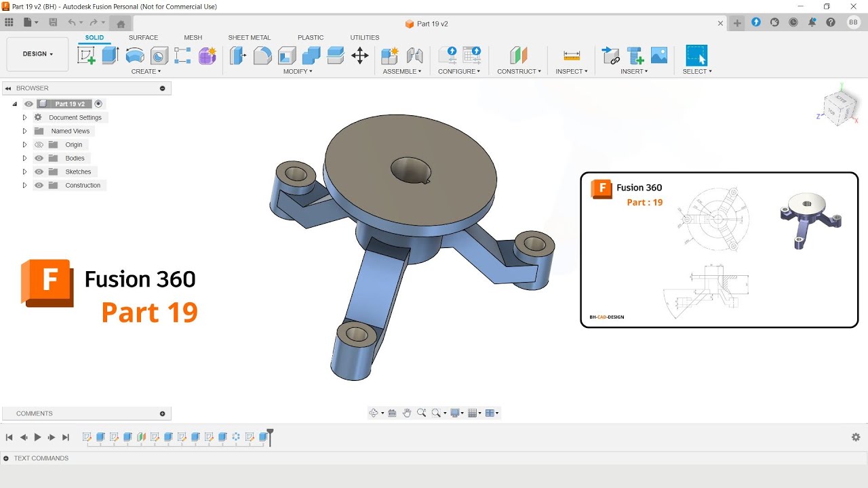Expand the Sketches node
868x488 pixels.
24,171
